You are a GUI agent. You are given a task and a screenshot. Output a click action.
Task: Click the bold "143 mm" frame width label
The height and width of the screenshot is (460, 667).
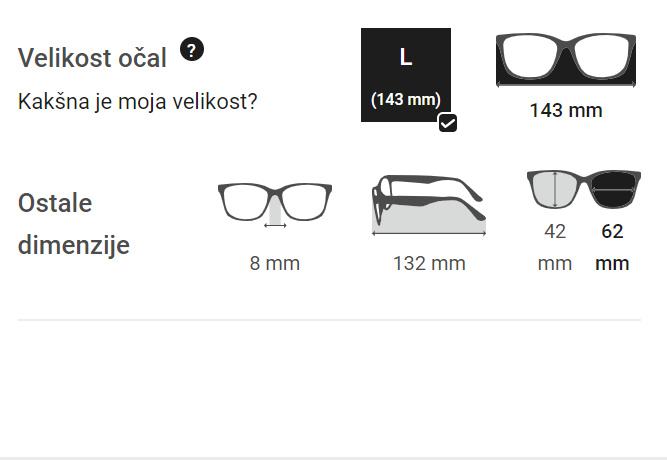566,110
